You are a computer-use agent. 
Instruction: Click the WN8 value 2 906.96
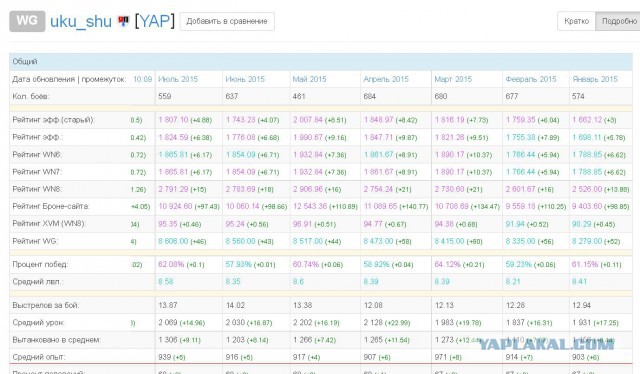click(x=308, y=189)
